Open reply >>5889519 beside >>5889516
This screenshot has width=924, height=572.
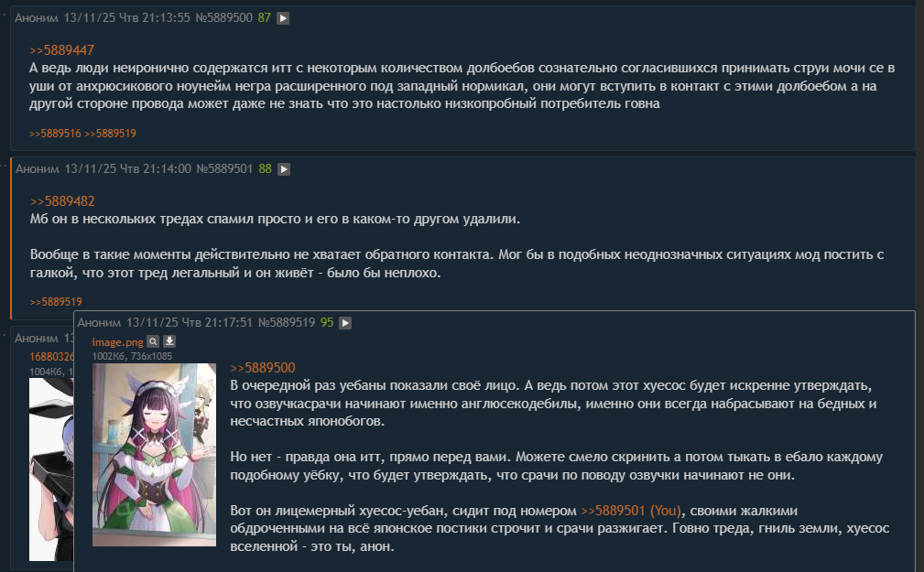(110, 134)
